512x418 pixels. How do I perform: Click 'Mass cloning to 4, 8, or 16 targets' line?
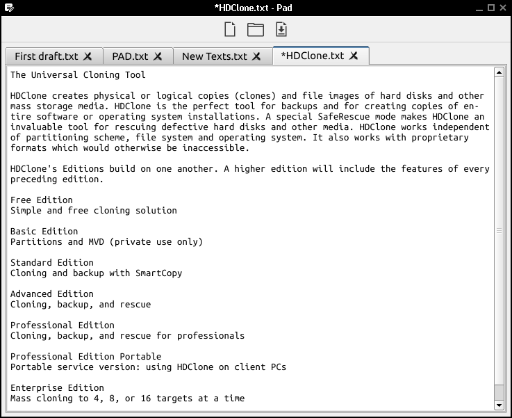pos(127,398)
